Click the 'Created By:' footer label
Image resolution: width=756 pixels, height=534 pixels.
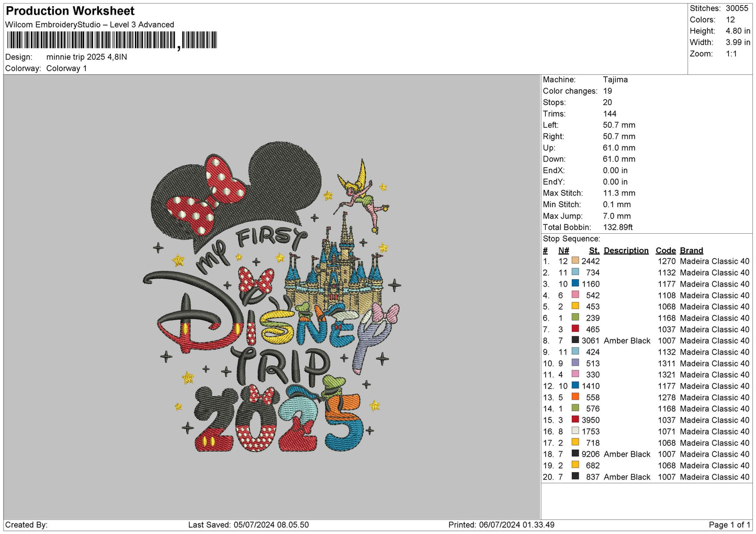point(26,525)
